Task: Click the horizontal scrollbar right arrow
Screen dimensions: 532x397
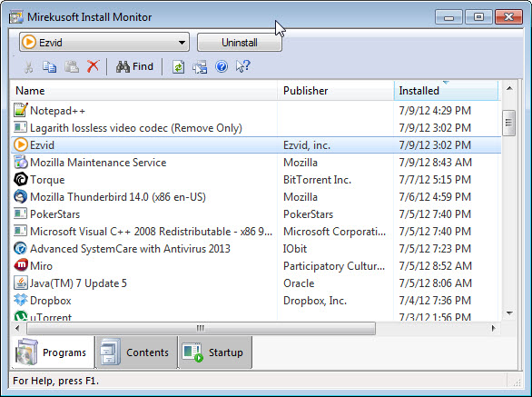Action: (x=493, y=328)
